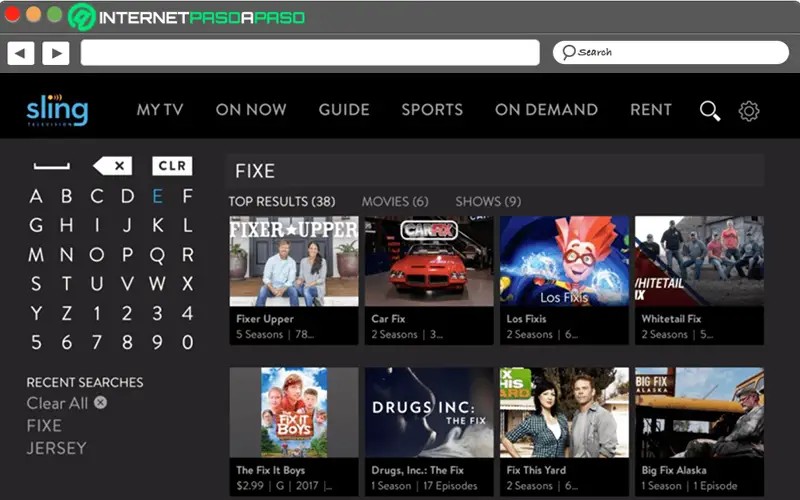The height and width of the screenshot is (500, 800).
Task: Click the Fixer Upper title text
Action: (x=265, y=319)
